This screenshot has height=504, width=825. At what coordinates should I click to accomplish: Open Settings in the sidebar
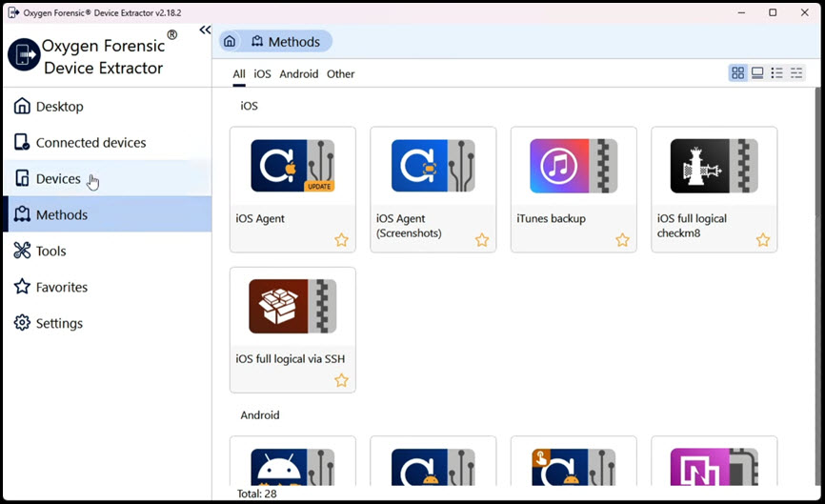(108, 323)
